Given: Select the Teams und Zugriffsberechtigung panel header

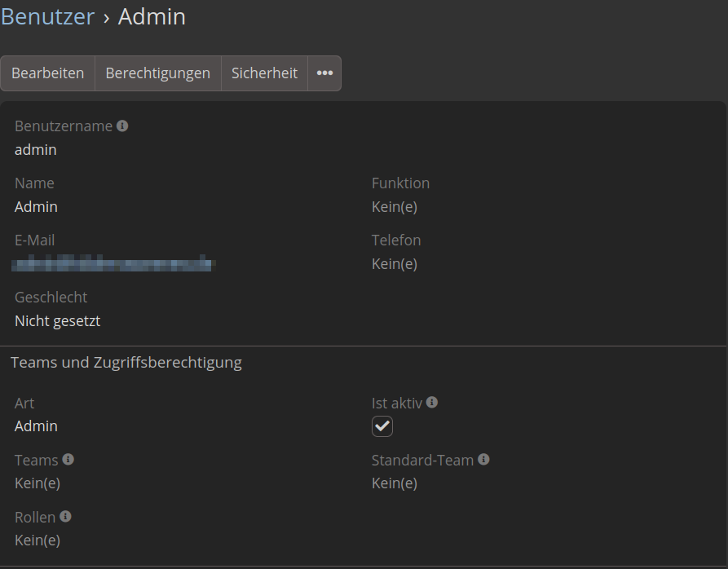Looking at the screenshot, I should tap(126, 362).
